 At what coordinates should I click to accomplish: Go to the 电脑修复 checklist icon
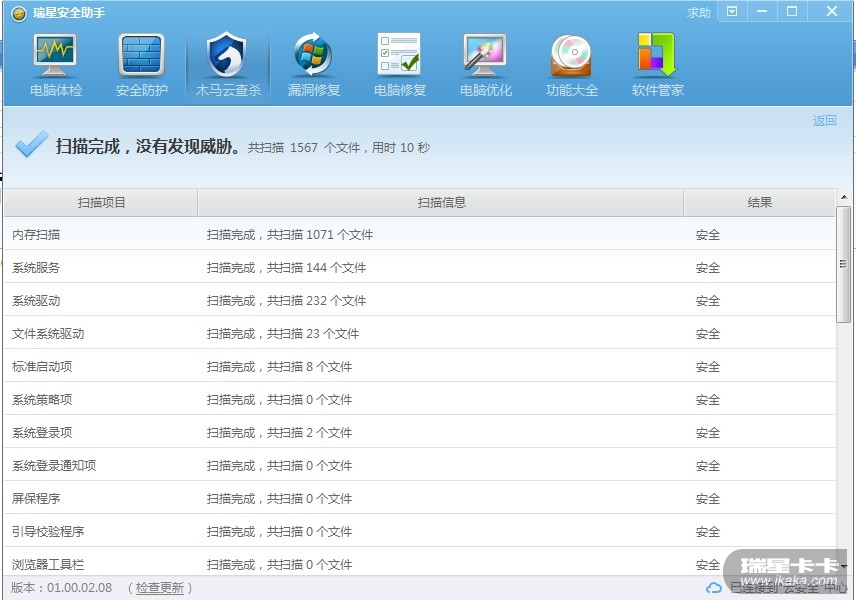pyautogui.click(x=400, y=64)
